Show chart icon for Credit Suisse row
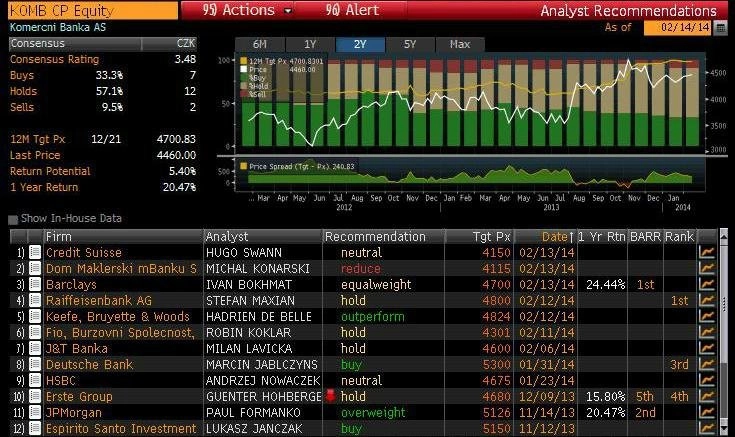This screenshot has width=735, height=437. click(706, 252)
